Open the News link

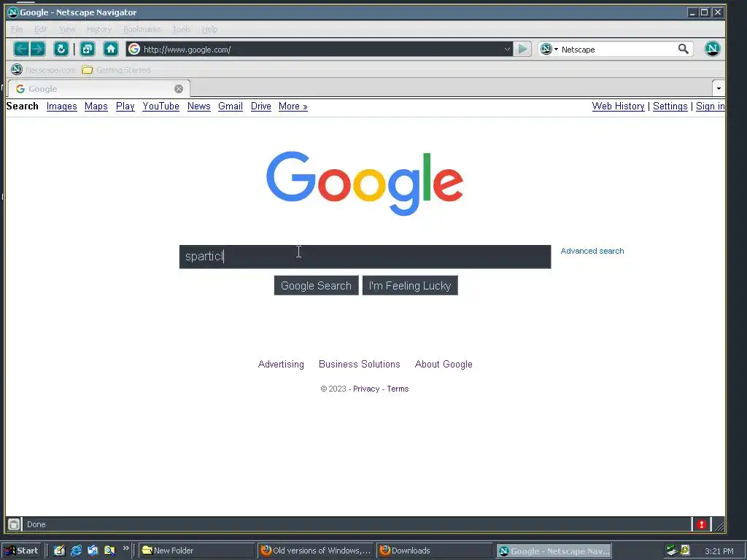198,106
